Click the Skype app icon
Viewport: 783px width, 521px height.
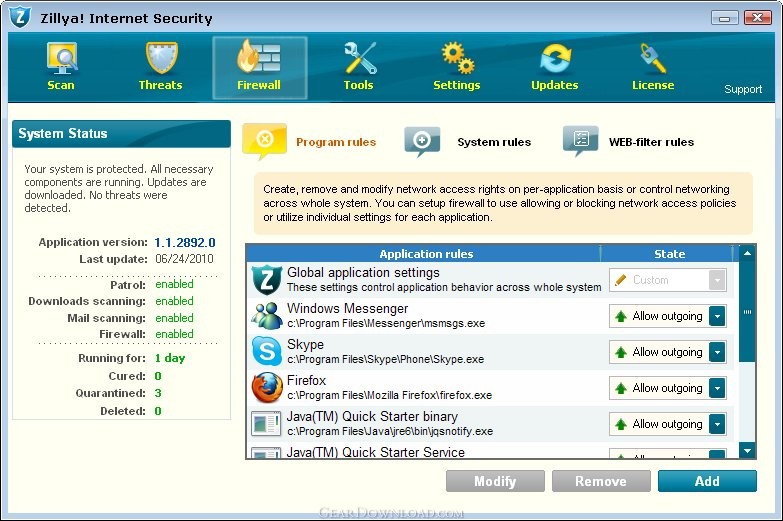267,352
